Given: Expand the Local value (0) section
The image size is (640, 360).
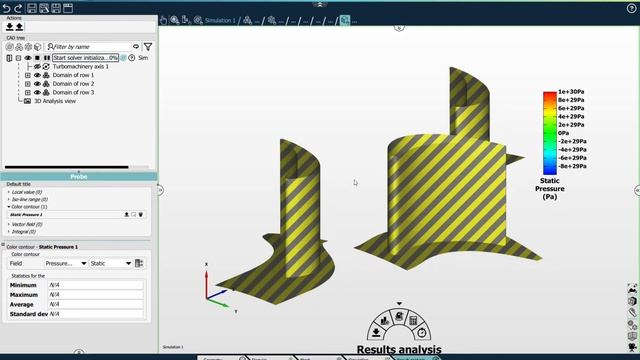Looking at the screenshot, I should click(x=9, y=192).
